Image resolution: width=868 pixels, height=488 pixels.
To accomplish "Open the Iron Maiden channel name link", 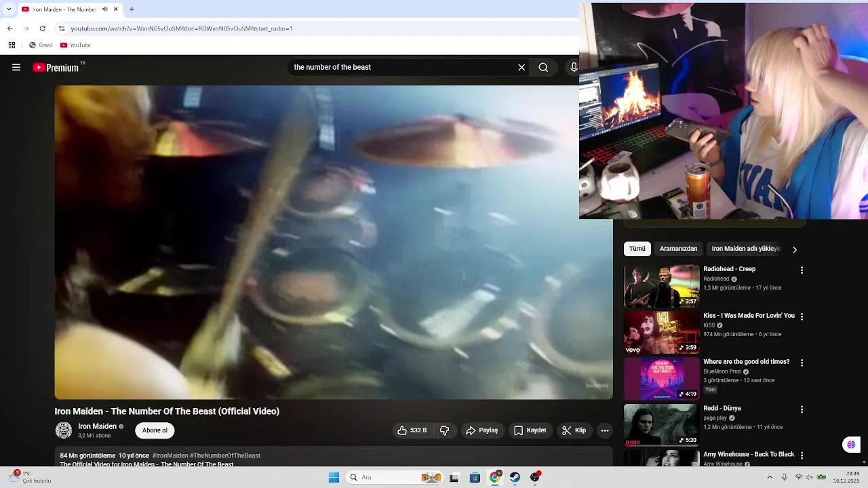I will (98, 426).
